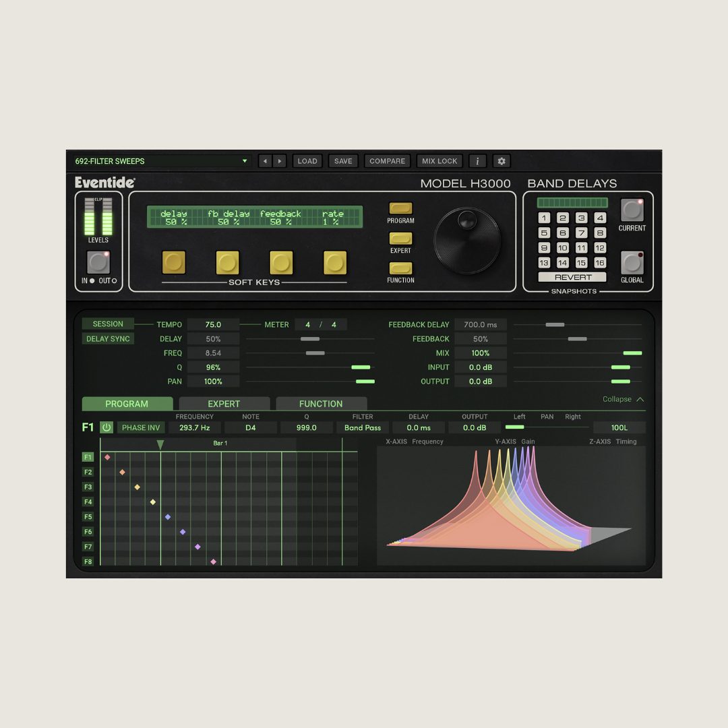Switch to the EXPERT tab
The width and height of the screenshot is (728, 728).
click(x=224, y=404)
